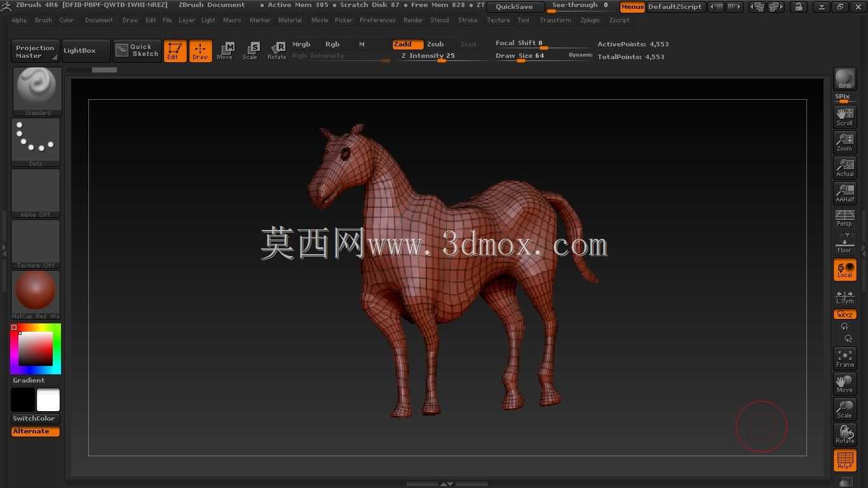Image resolution: width=868 pixels, height=488 pixels.
Task: Activate Quick Sketch
Action: [137, 51]
